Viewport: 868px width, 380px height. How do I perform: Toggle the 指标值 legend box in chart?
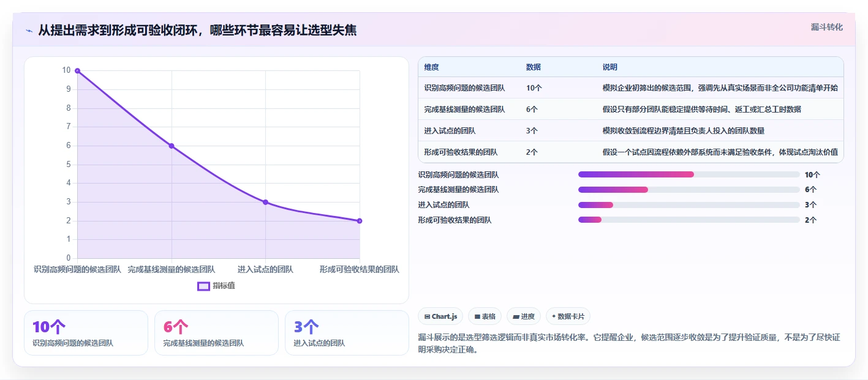coord(203,286)
